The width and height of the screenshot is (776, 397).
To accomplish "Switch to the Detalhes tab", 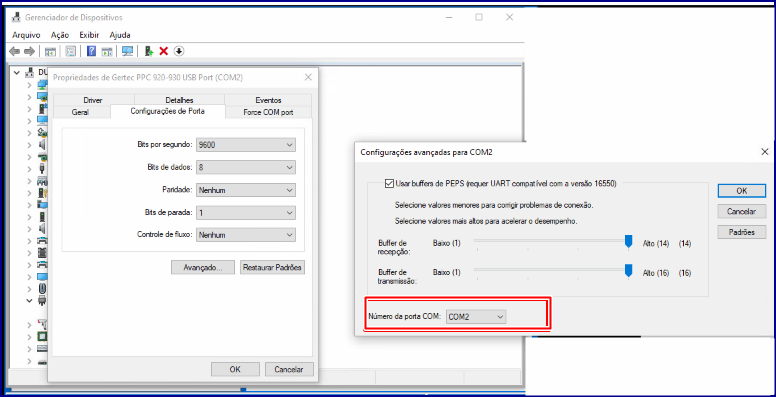I will 179,99.
